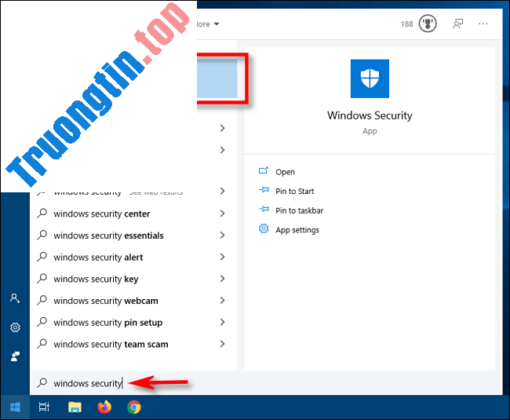Click magnifier icon beside 'windows security pin setup'
This screenshot has width=510, height=420.
pos(42,322)
